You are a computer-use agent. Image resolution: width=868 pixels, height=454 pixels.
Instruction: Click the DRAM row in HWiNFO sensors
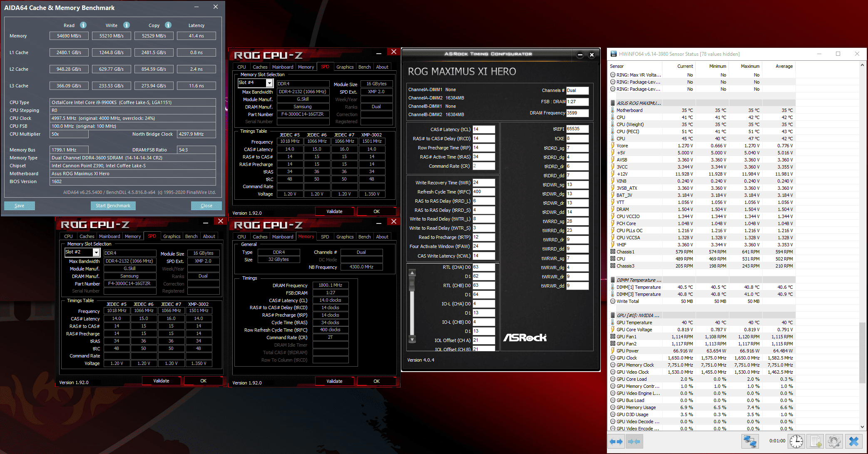[x=702, y=209]
